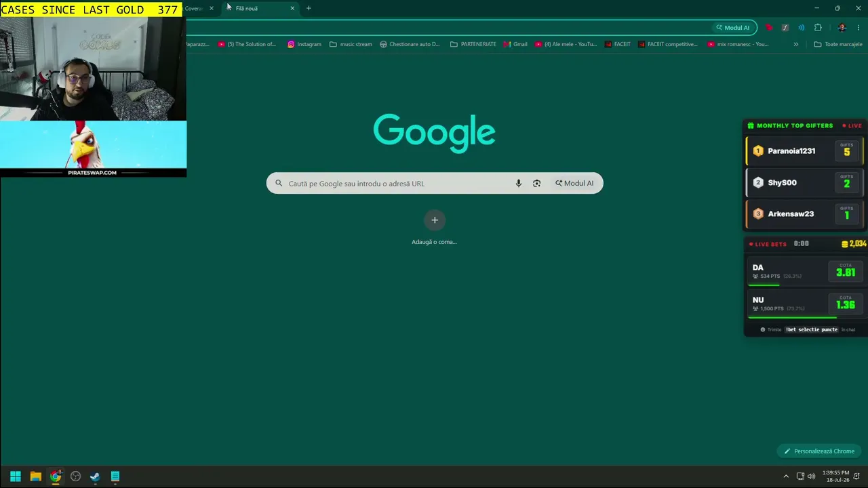
Task: Open the notification bell in the taskbar
Action: click(x=856, y=476)
